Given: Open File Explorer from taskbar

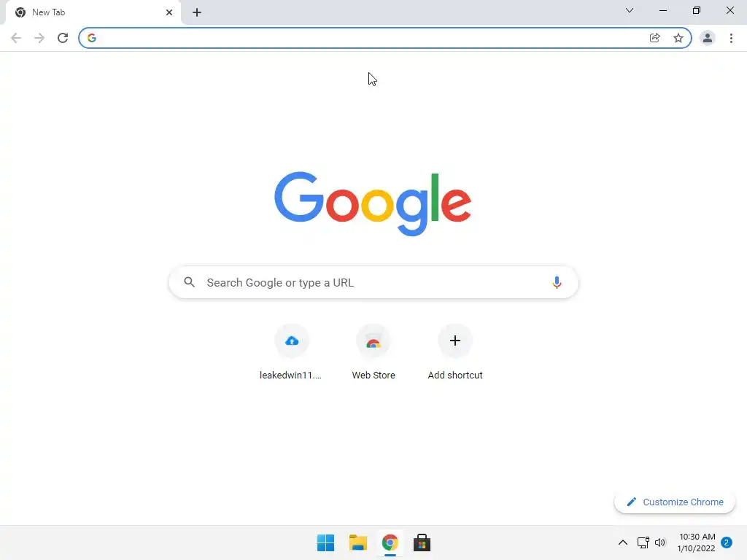Looking at the screenshot, I should click(x=357, y=542).
